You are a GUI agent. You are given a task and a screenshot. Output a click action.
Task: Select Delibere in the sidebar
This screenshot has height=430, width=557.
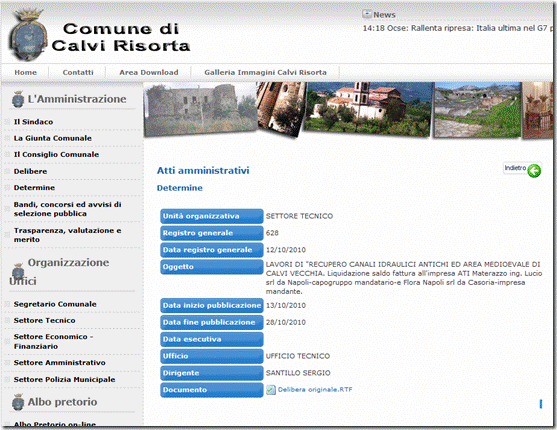tap(30, 171)
